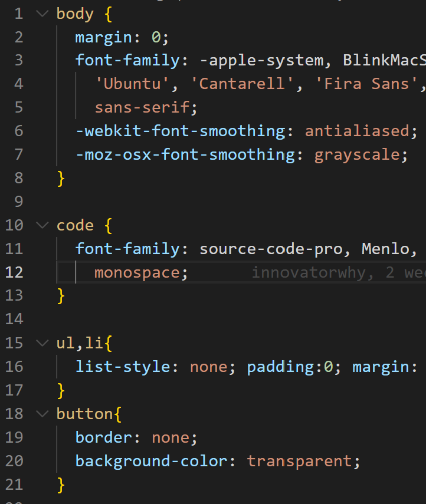Click the 'Menlo' font value
426x504 pixels.
pyautogui.click(x=385, y=249)
